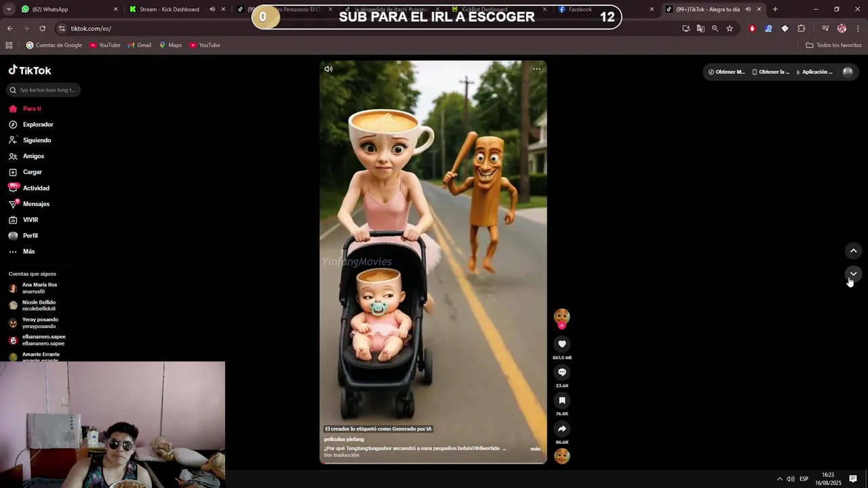Open Maps bookmark
The width and height of the screenshot is (868, 488).
170,45
